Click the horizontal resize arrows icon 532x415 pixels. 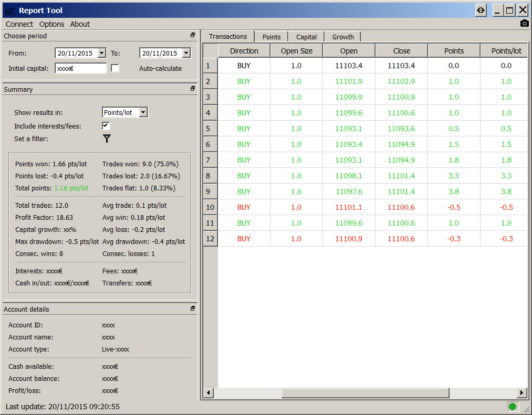tap(481, 10)
